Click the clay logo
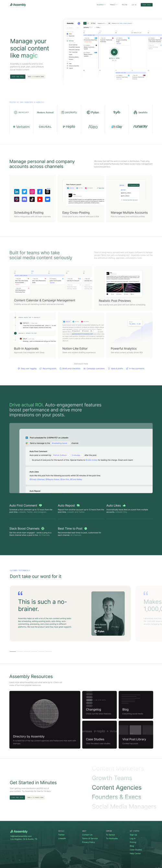This screenshot has height=868, width=162. click(117, 127)
